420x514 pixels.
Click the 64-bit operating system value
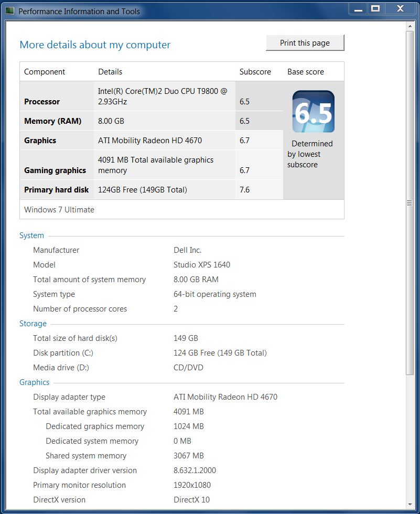click(215, 294)
